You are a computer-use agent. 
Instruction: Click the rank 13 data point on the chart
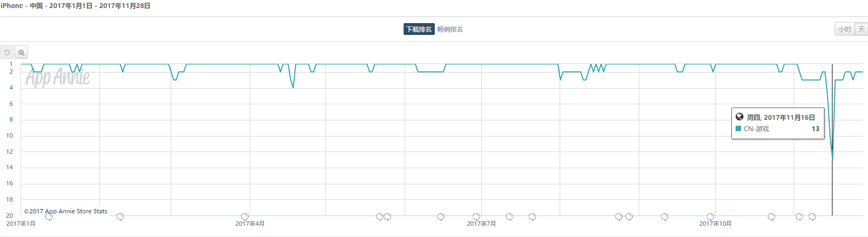[832, 160]
